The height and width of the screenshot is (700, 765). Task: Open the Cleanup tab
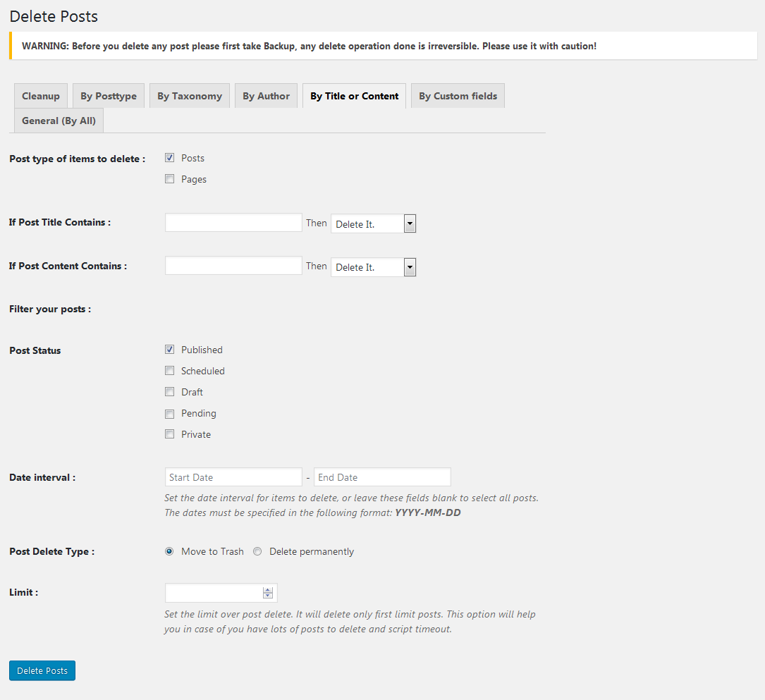41,96
